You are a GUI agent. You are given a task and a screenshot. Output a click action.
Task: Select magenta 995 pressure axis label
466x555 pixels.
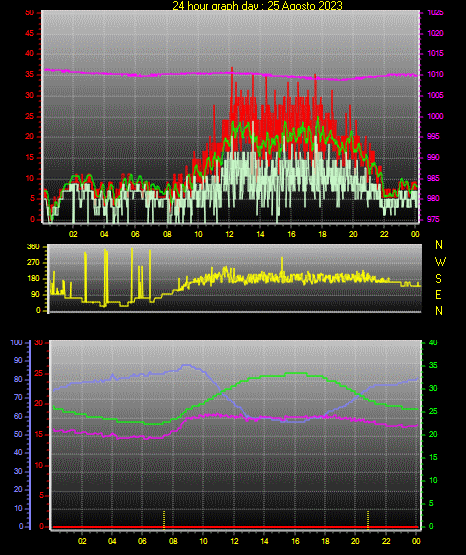tap(433, 136)
